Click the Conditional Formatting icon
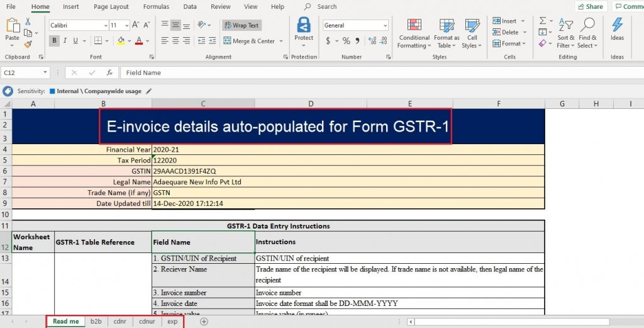Image resolution: width=644 pixels, height=328 pixels. (414, 25)
